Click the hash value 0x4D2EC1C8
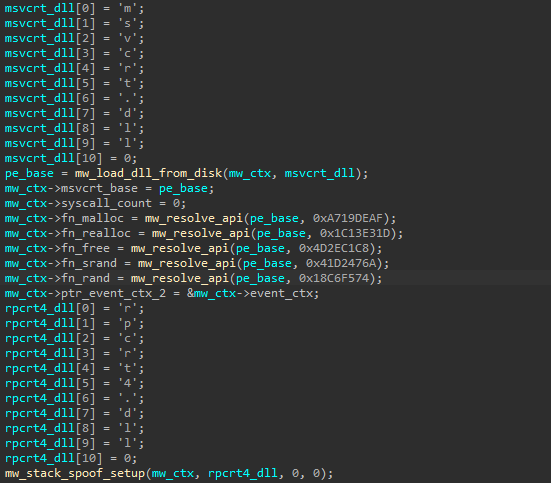Screen dimensions: 551x483 coord(334,248)
